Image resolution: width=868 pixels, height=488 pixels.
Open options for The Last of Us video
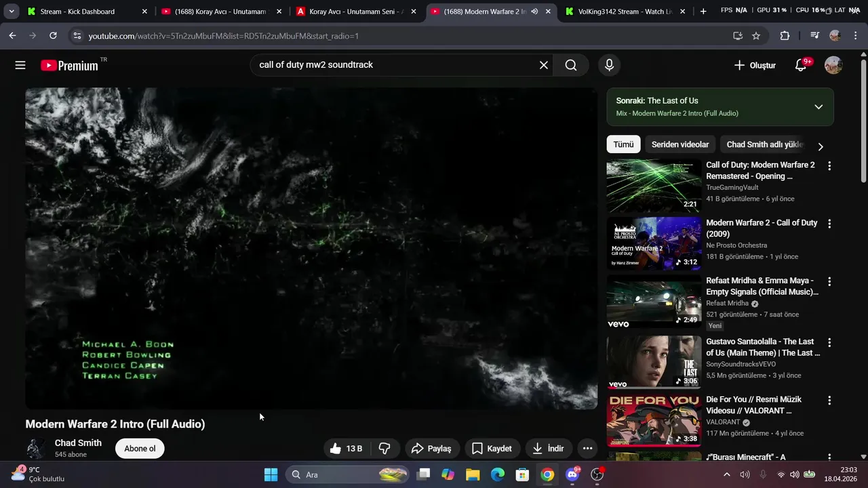(829, 342)
